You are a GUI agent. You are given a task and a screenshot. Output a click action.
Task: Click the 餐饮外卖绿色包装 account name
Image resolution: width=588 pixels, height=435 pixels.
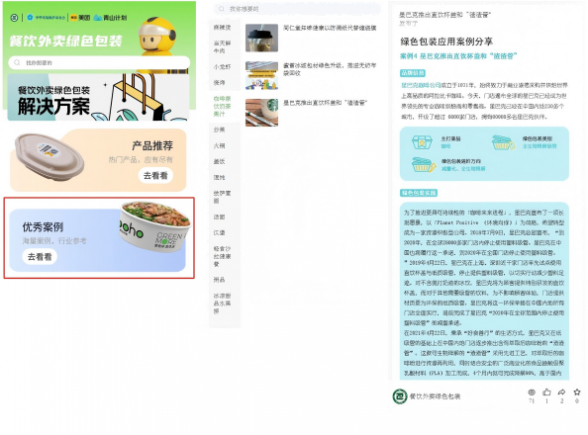pos(435,396)
